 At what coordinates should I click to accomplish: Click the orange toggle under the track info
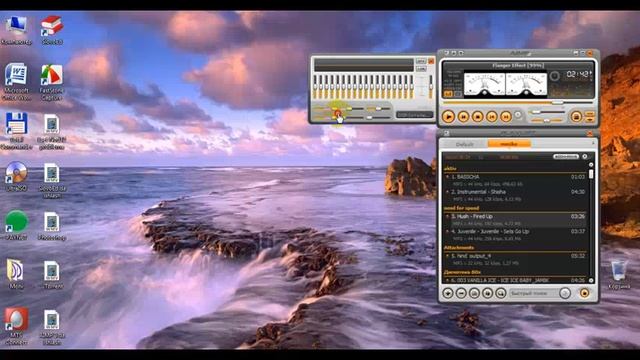point(448,94)
